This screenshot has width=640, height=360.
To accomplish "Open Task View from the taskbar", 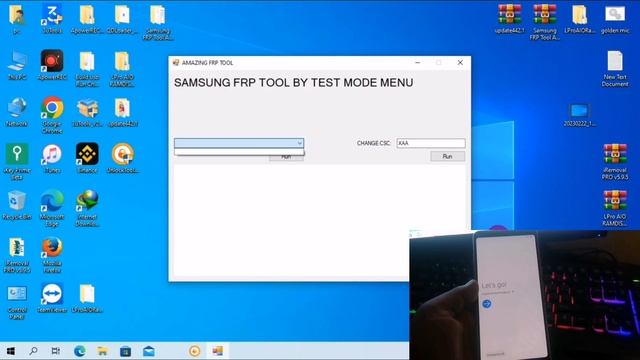I will 56,351.
